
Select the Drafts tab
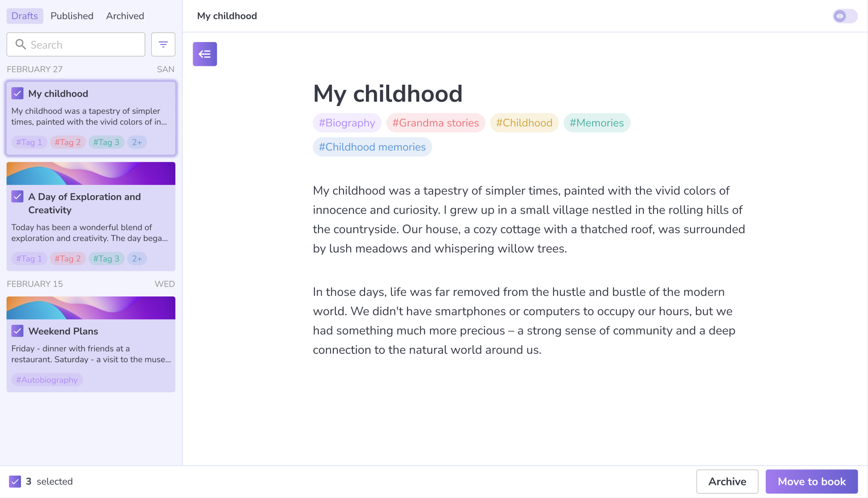pos(25,16)
